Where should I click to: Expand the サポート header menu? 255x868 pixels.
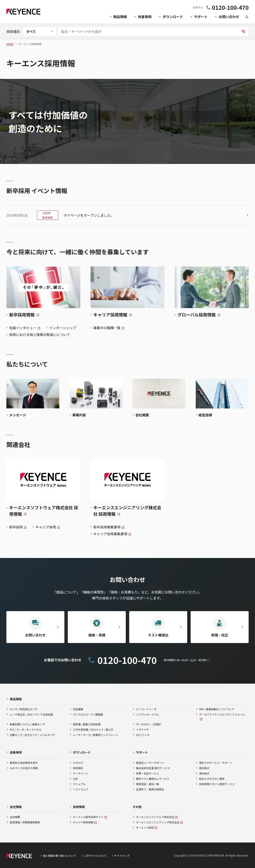(x=199, y=17)
